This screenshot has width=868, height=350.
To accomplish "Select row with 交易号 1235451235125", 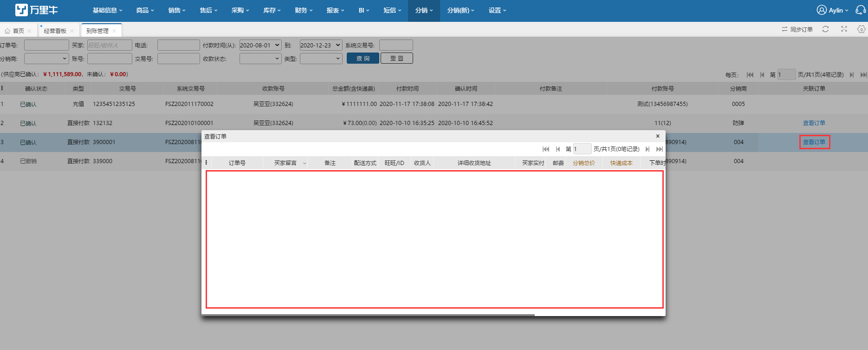I will coord(434,104).
